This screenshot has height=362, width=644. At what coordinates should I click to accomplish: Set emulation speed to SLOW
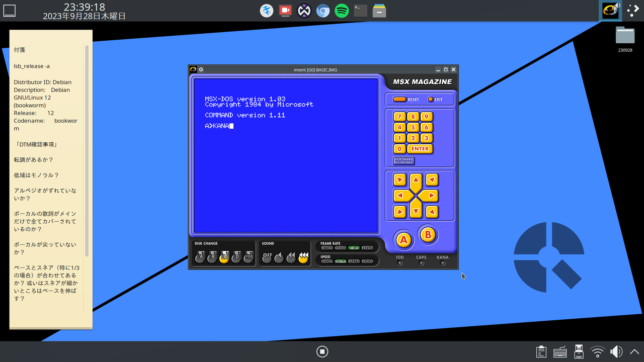327,261
